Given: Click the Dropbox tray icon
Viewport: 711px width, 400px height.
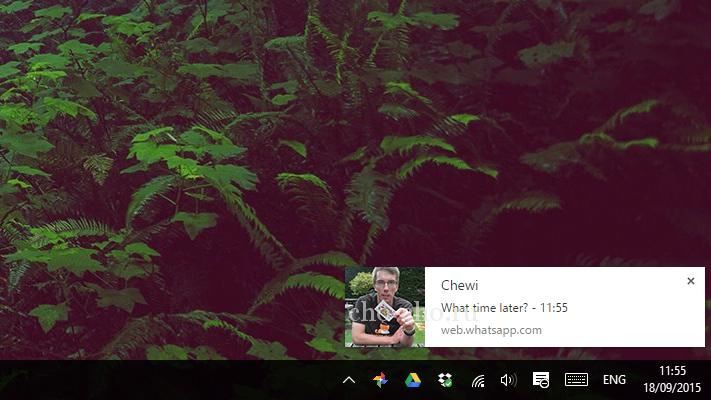Looking at the screenshot, I should (444, 380).
